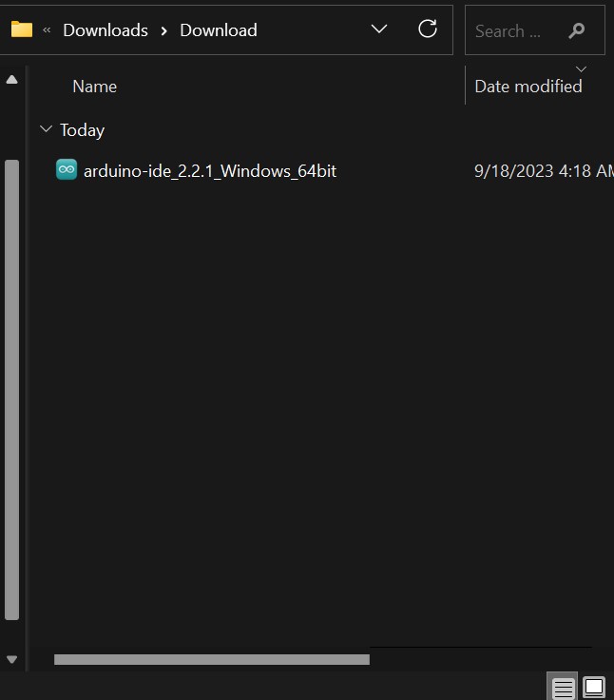Image resolution: width=614 pixels, height=700 pixels.
Task: Click the folder icon in the address bar
Action: [21, 29]
